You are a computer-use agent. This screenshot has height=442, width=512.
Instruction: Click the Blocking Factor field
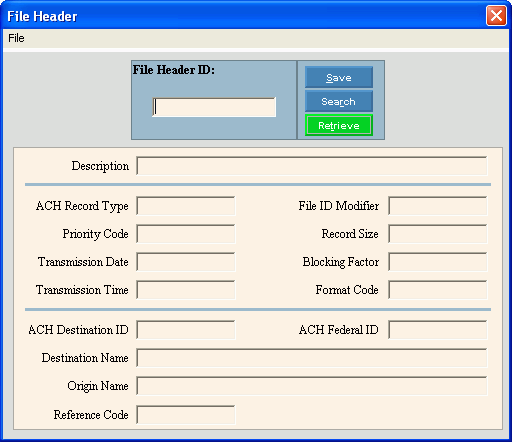438,262
